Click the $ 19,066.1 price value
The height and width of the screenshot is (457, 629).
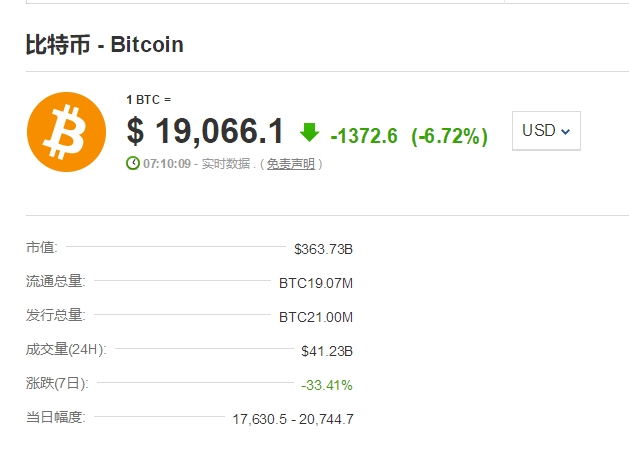205,131
